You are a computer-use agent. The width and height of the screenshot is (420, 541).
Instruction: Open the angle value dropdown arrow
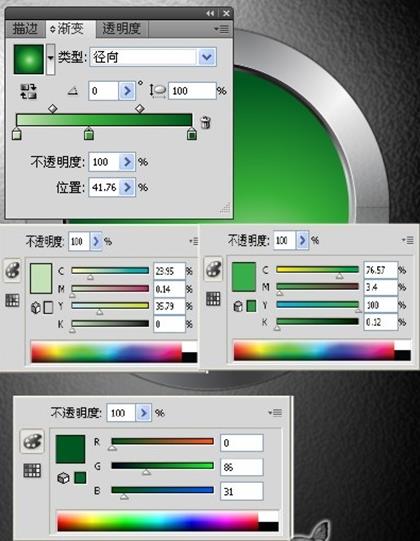pyautogui.click(x=127, y=91)
